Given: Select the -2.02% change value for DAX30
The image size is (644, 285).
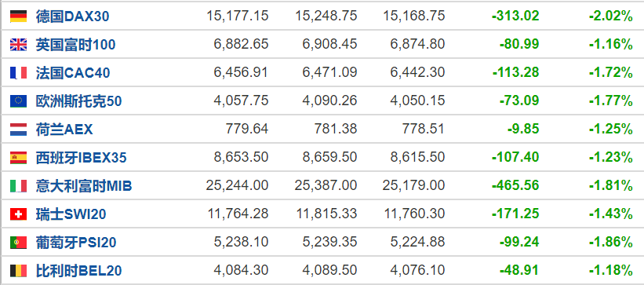Looking at the screenshot, I should point(611,16).
